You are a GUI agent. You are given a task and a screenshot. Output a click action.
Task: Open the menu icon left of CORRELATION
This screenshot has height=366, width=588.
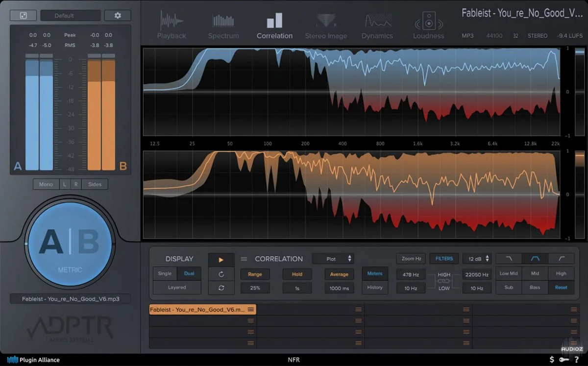click(244, 259)
